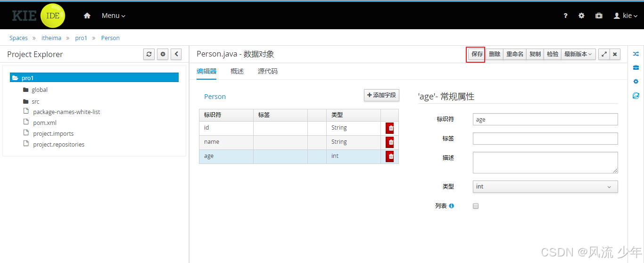Click the 描述 description textarea
The width and height of the screenshot is (644, 263).
click(545, 163)
